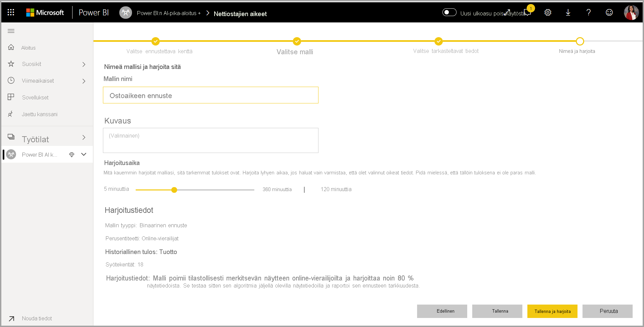Expand the Viimeaikaiset chevron
Image resolution: width=644 pixels, height=327 pixels.
pyautogui.click(x=84, y=81)
